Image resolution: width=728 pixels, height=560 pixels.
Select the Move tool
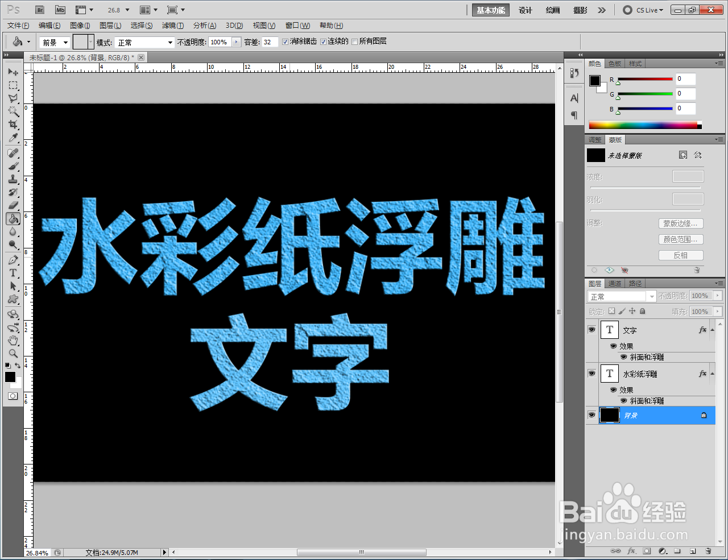[x=13, y=72]
